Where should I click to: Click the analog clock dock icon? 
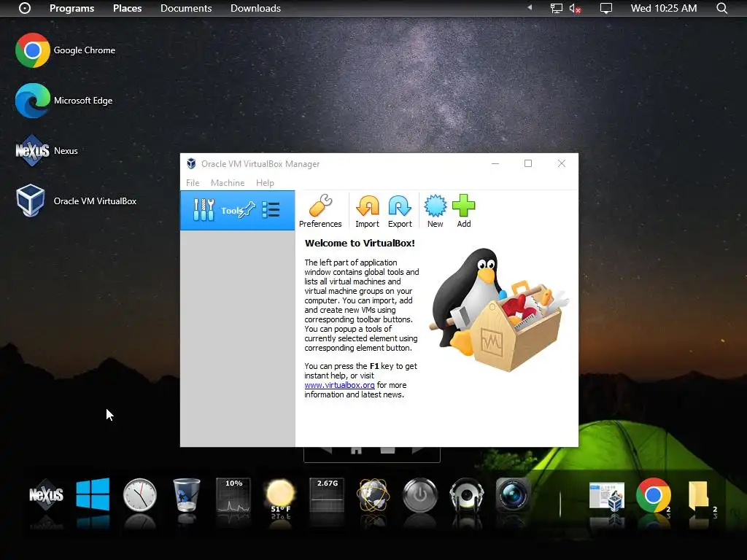coord(139,495)
